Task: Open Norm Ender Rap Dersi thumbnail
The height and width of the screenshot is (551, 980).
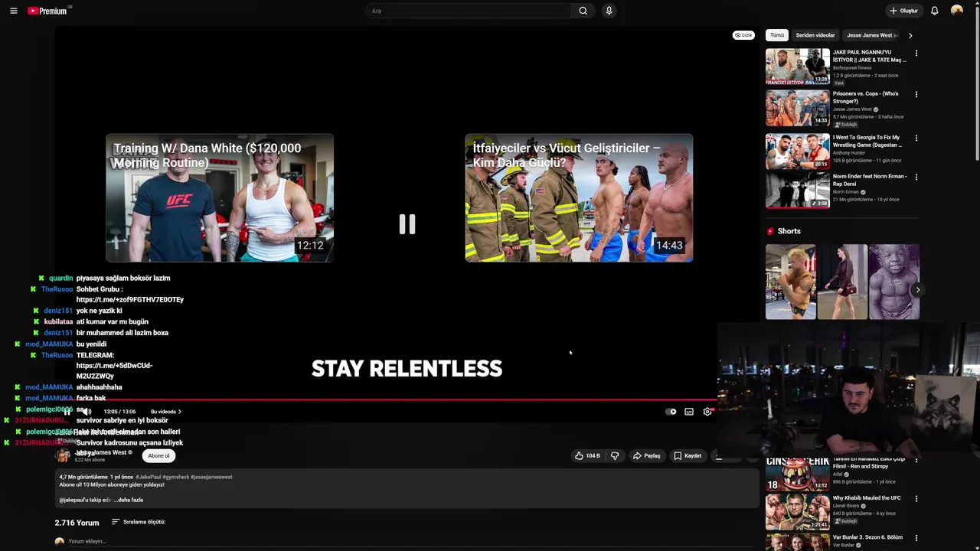Action: coord(797,191)
